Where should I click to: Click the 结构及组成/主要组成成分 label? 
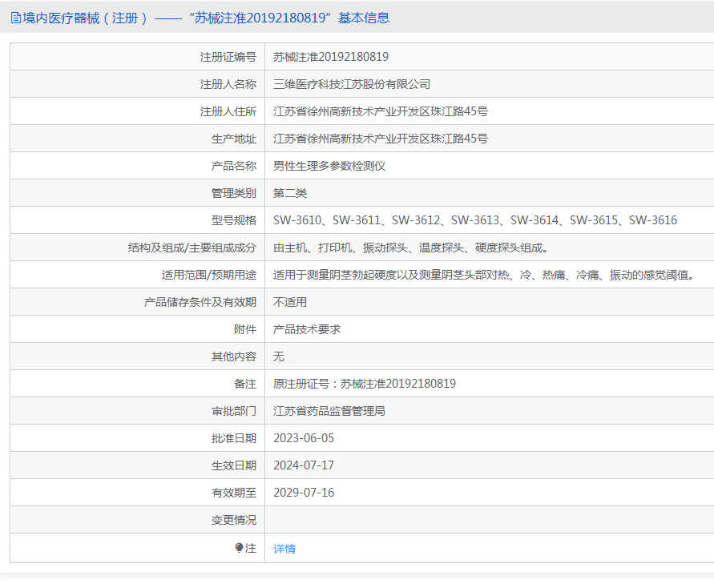pyautogui.click(x=192, y=248)
